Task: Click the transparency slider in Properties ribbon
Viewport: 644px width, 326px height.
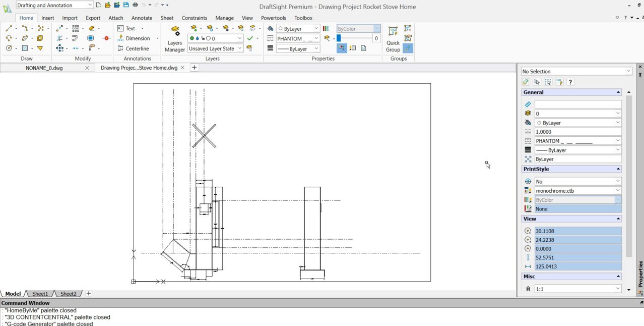Action: point(354,38)
